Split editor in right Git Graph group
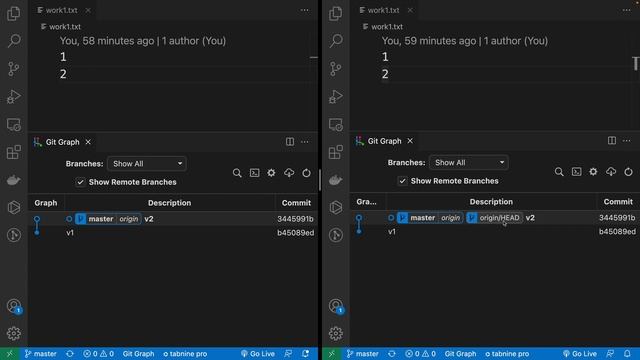Viewport: 640px width, 360px height. click(612, 140)
